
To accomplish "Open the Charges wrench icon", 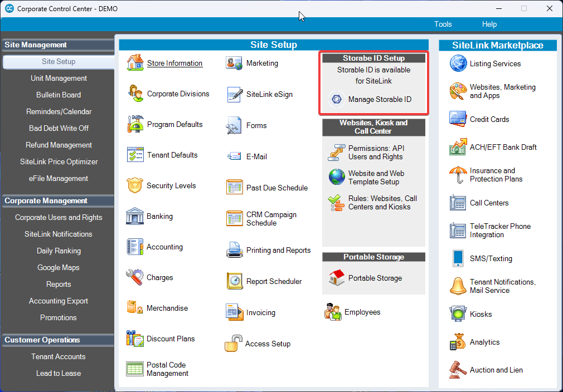I will coord(135,277).
